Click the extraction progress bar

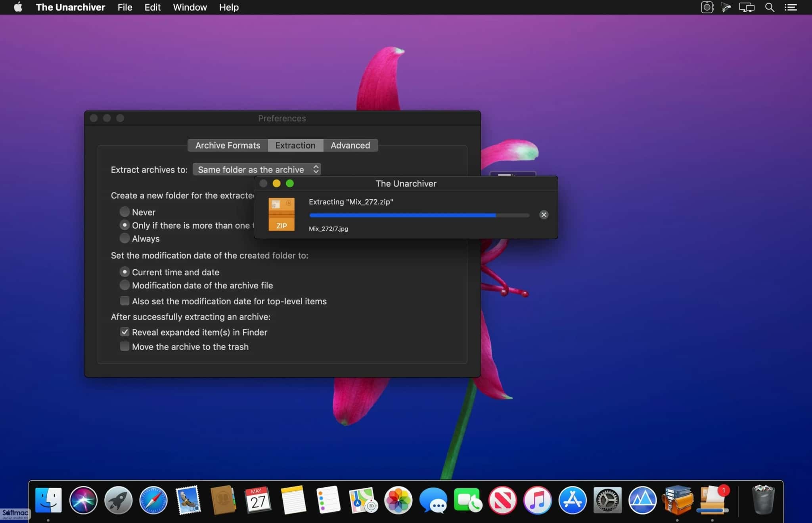tap(419, 215)
